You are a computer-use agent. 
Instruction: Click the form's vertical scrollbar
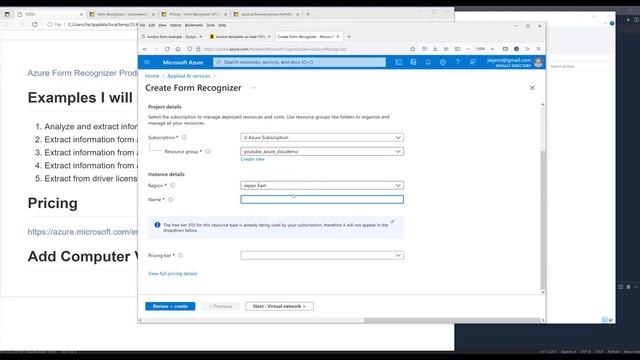click(x=542, y=220)
